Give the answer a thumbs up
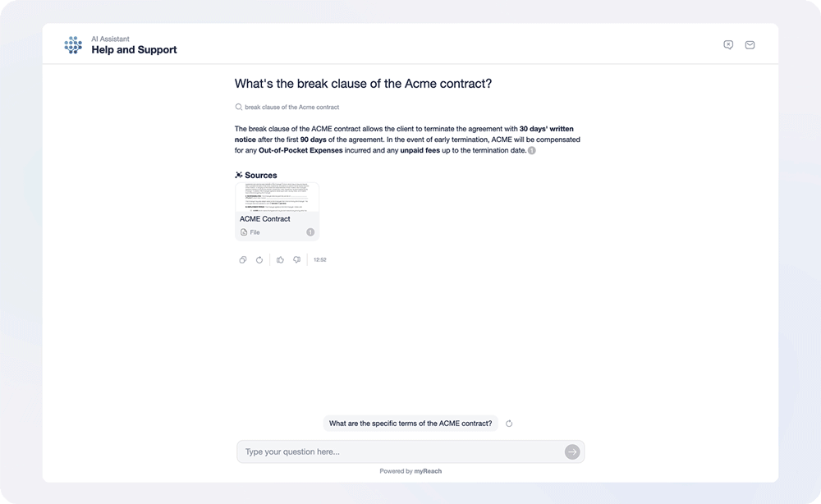 [280, 259]
